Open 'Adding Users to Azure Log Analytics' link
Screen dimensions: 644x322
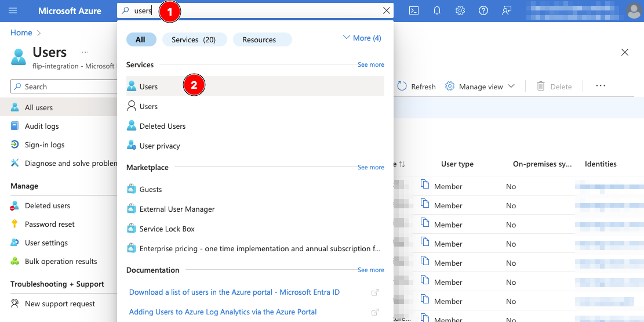click(223, 312)
